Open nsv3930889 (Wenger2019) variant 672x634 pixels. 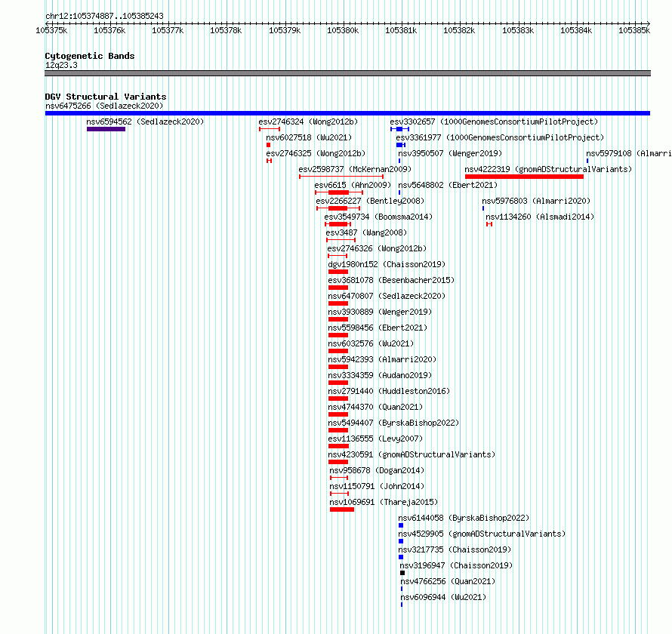point(380,312)
